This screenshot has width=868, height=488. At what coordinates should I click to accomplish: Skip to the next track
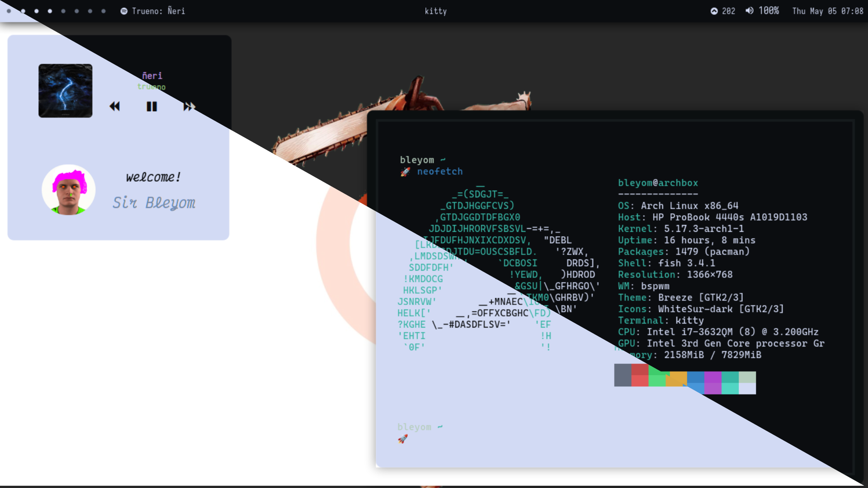click(189, 107)
